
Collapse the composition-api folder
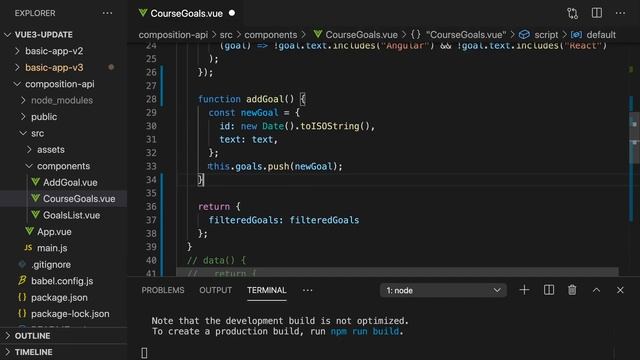[x=17, y=84]
